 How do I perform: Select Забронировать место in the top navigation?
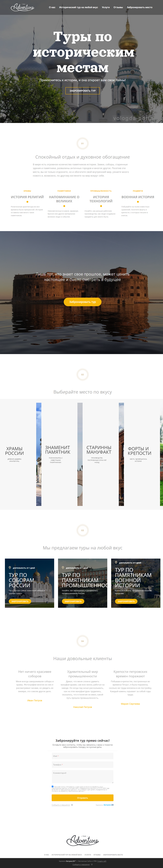pyautogui.click(x=139, y=7)
